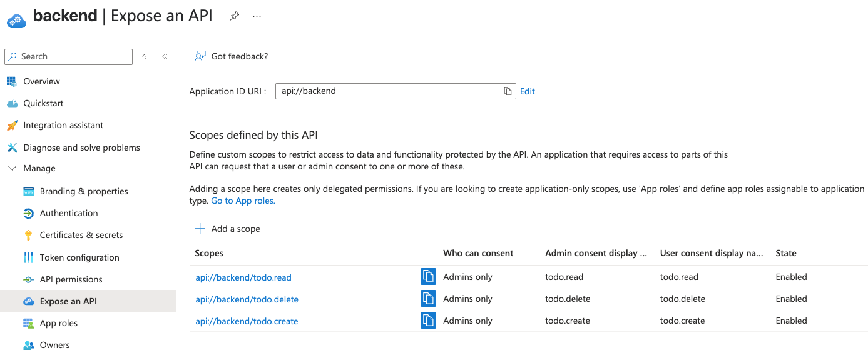Click the Got feedback icon
Viewport: 868px width, 350px height.
pyautogui.click(x=200, y=56)
